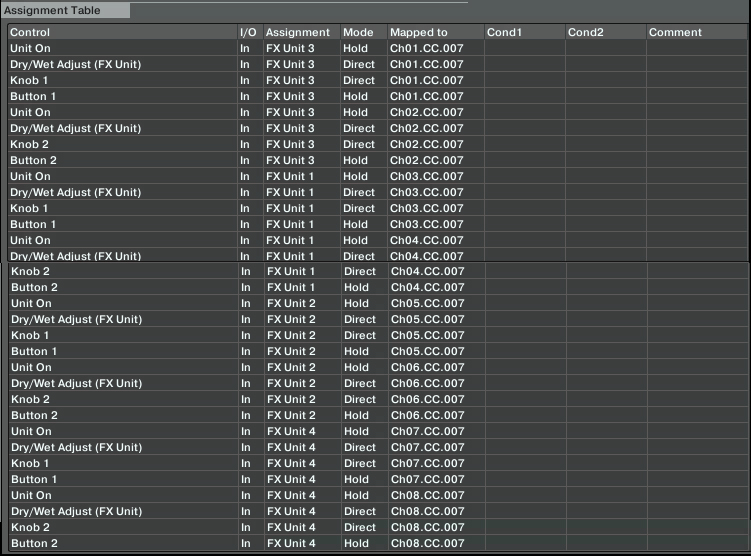Screen dimensions: 751x556
Task: Select Button 2 row mapped to Ch02.CC.007
Action: tap(377, 160)
